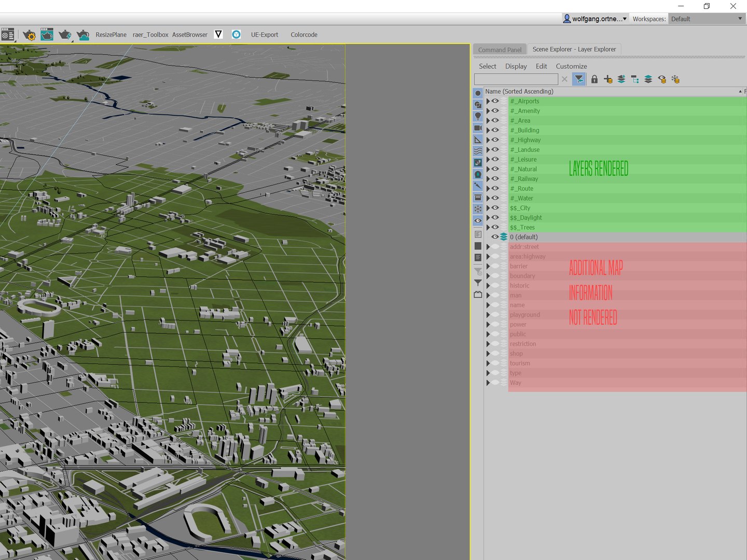This screenshot has width=747, height=560.
Task: Click the UE-Export toolbar button
Action: click(x=265, y=35)
